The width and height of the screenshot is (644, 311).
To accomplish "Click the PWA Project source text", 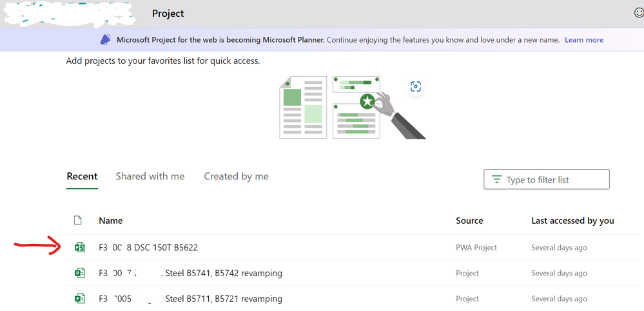I will [x=476, y=247].
